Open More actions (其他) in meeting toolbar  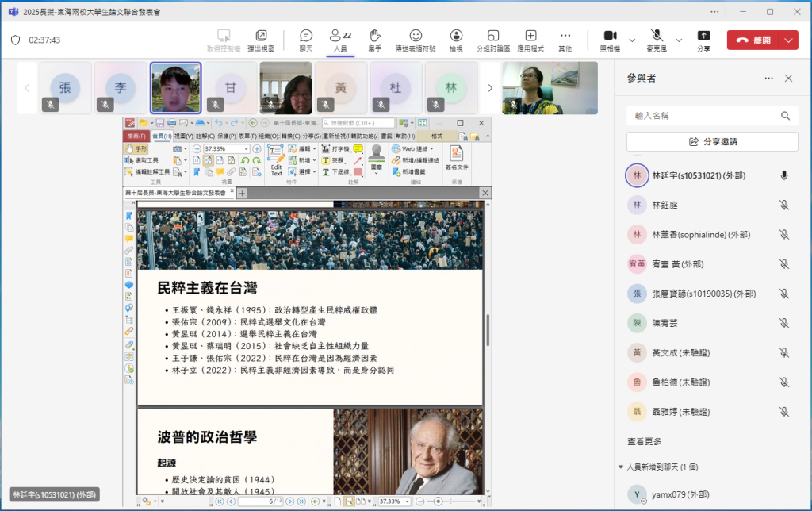click(565, 40)
